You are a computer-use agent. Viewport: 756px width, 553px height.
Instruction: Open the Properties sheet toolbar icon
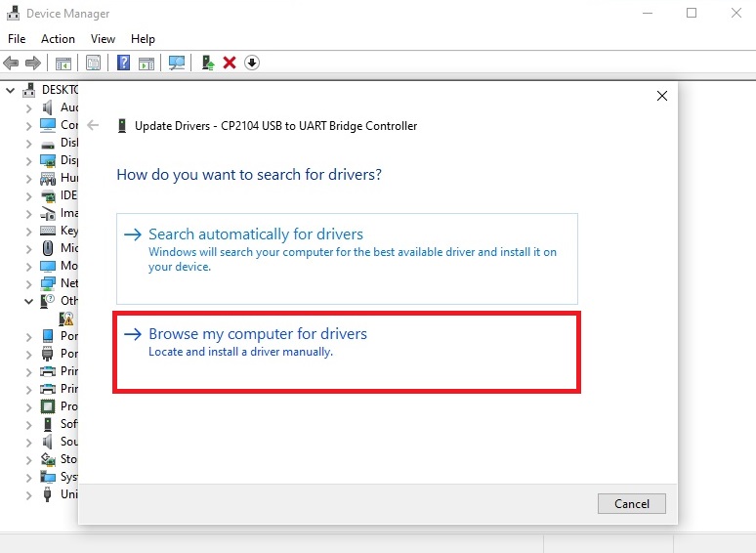pos(93,63)
